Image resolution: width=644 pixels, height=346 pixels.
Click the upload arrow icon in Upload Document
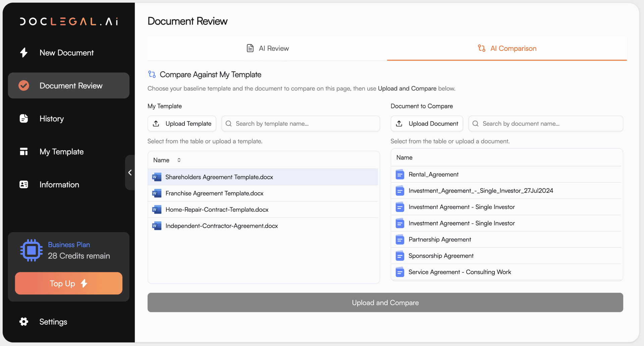click(x=399, y=124)
